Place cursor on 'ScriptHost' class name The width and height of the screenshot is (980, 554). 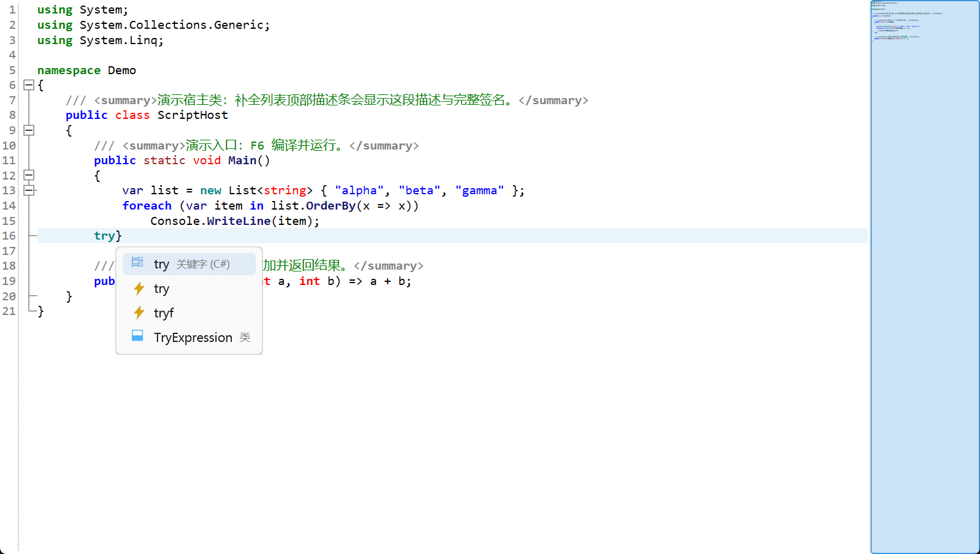coord(193,115)
